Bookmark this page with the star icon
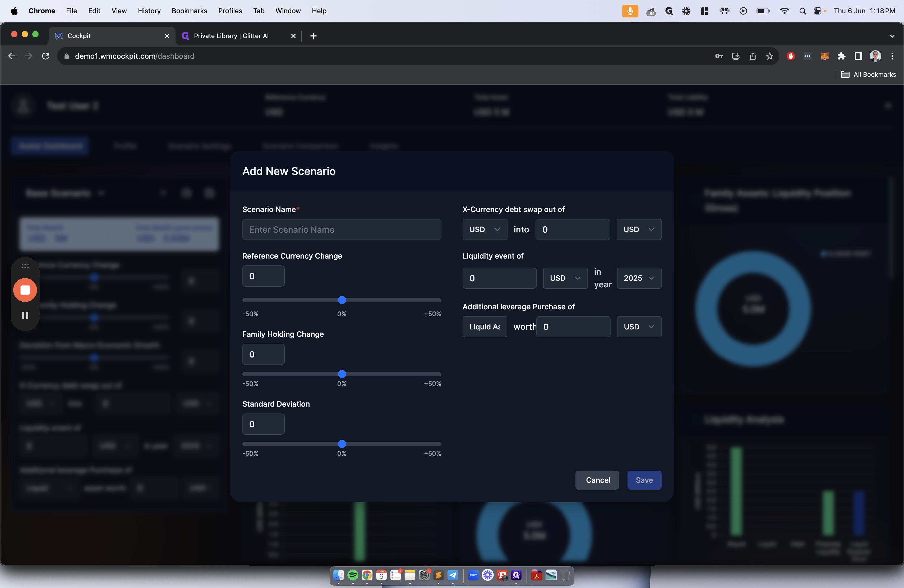 point(769,56)
